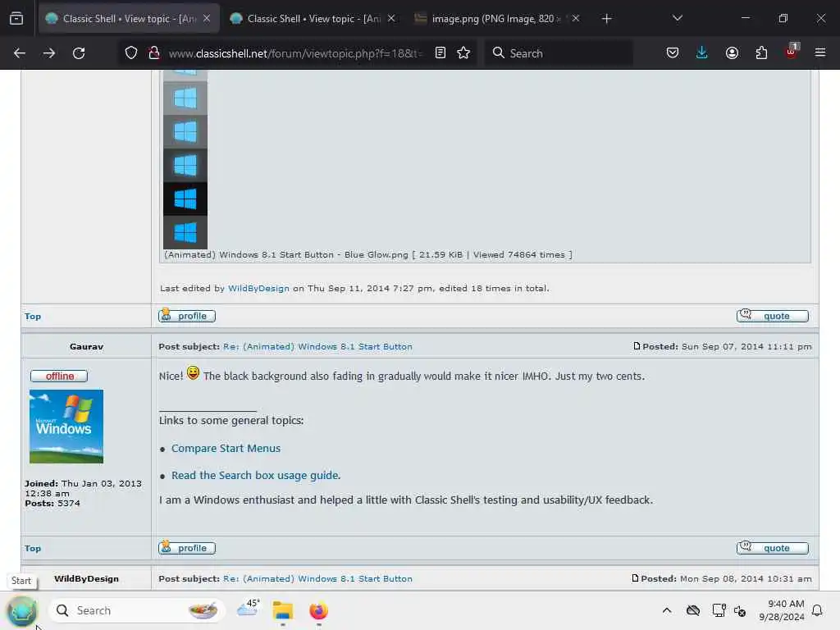Close the first Classic Shell tab
Viewport: 840px width, 630px height.
tap(207, 19)
